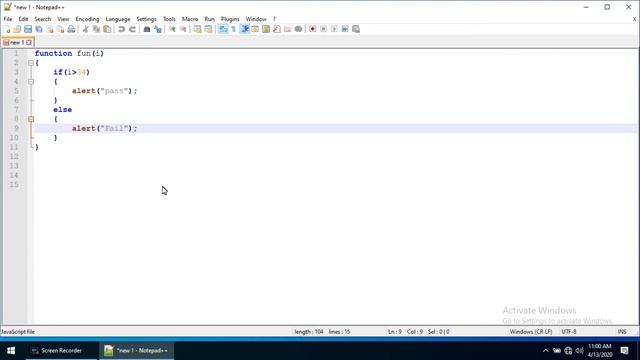
Task: Select the 'new 1' document tab
Action: (17, 42)
